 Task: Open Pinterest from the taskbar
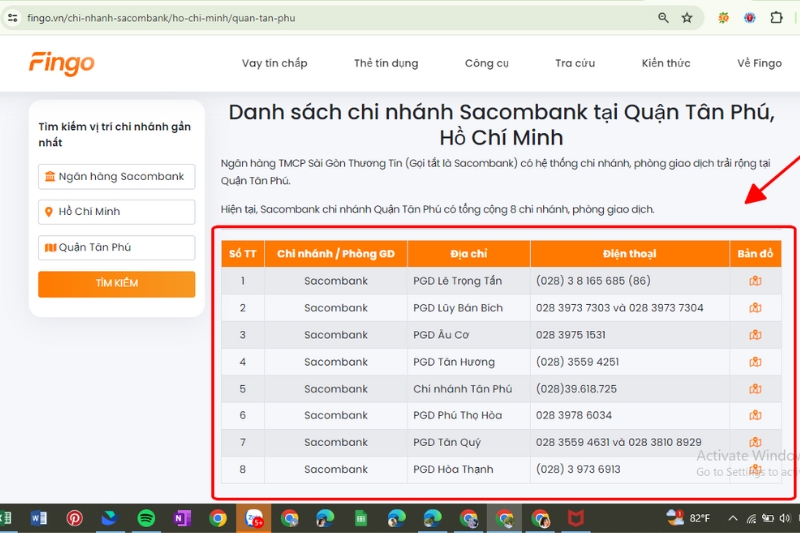74,519
